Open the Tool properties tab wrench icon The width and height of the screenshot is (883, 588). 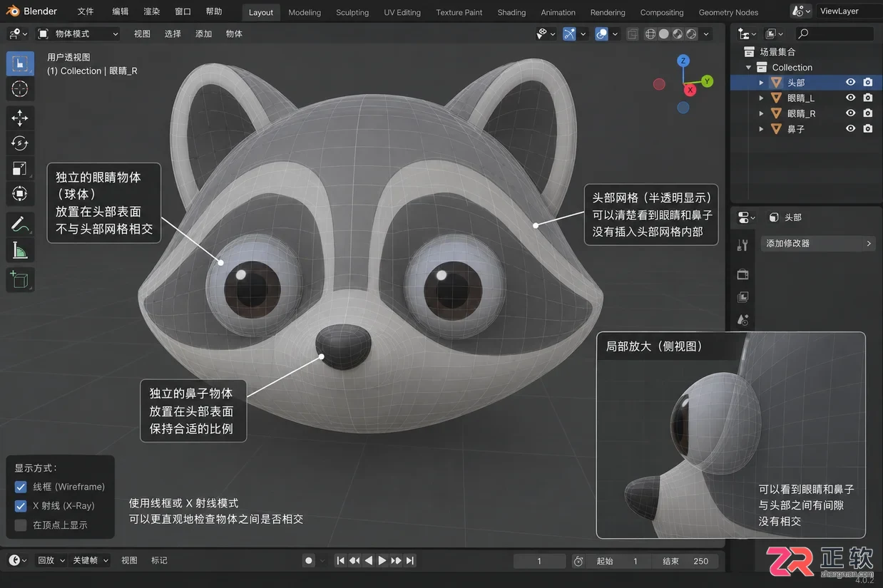point(742,245)
